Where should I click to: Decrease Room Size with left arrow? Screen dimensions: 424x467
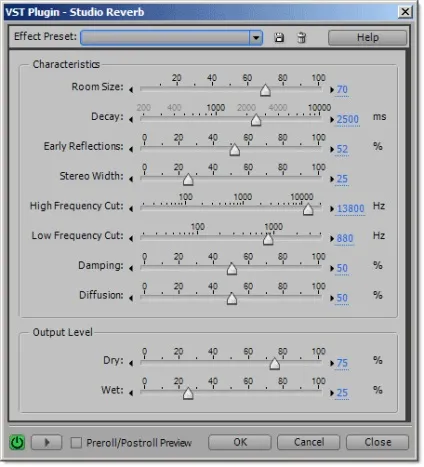tap(131, 90)
